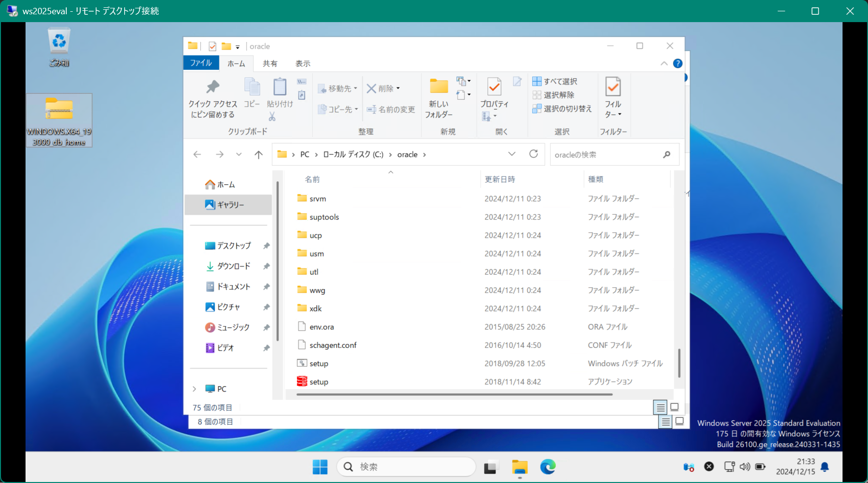Switch to large thumbnail view toggle

coord(675,407)
